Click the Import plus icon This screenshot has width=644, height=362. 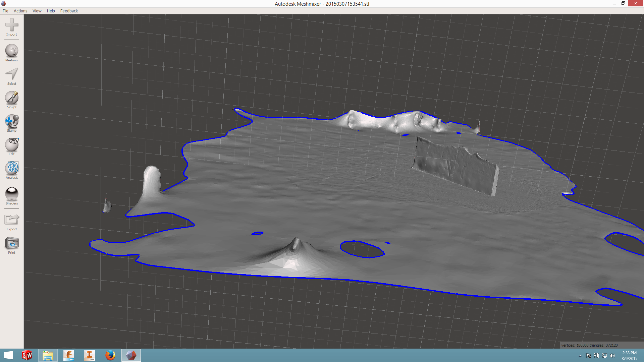click(x=12, y=25)
